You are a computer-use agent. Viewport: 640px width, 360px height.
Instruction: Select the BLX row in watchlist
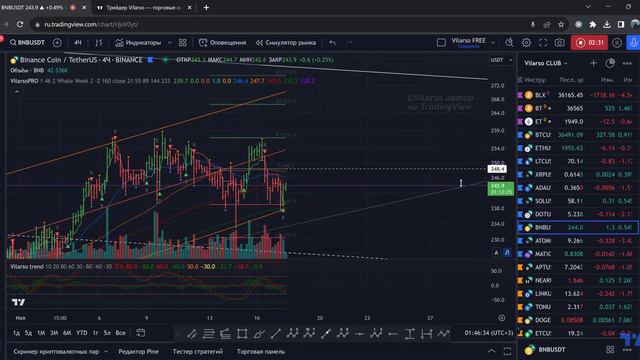pyautogui.click(x=578, y=95)
